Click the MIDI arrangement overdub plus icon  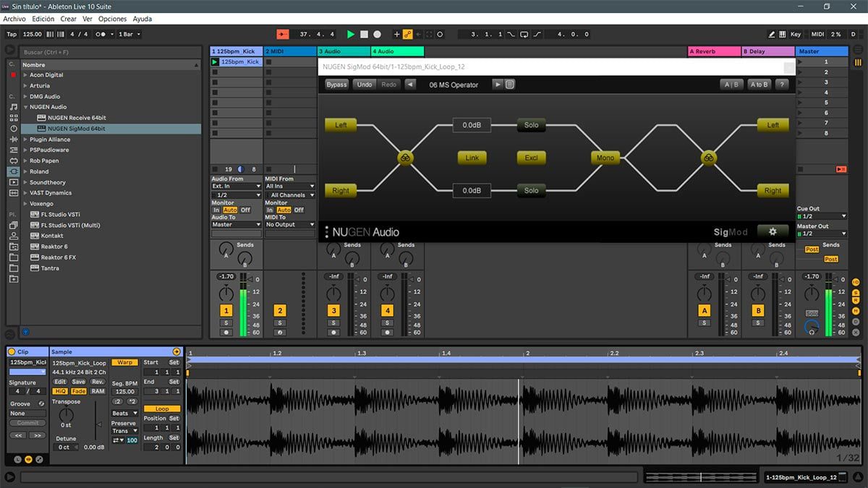[x=396, y=34]
